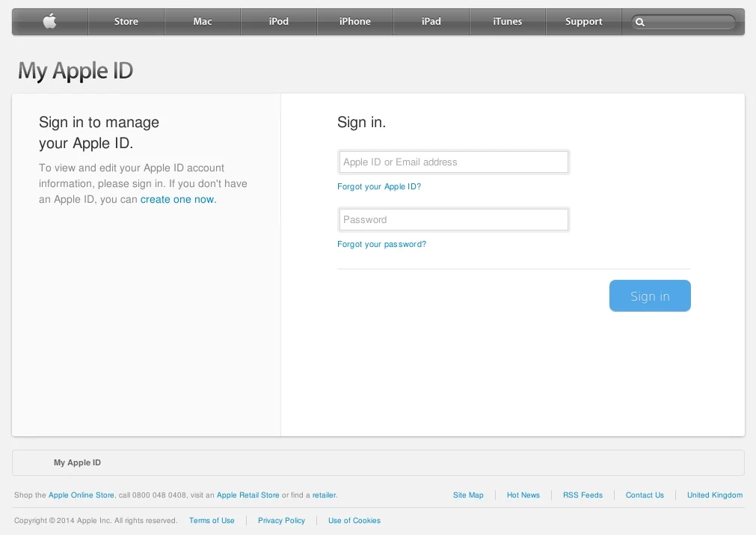Image resolution: width=756 pixels, height=535 pixels.
Task: Click the Apple ID or Email address field
Action: 453,162
